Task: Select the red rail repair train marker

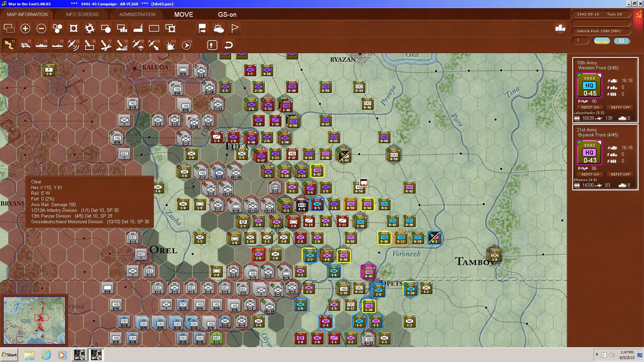Action: click(x=364, y=183)
